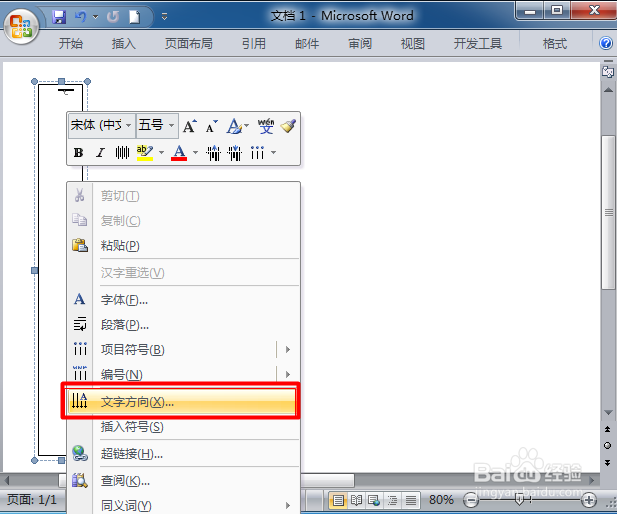
Task: Undo last action in quick access toolbar
Action: click(81, 17)
